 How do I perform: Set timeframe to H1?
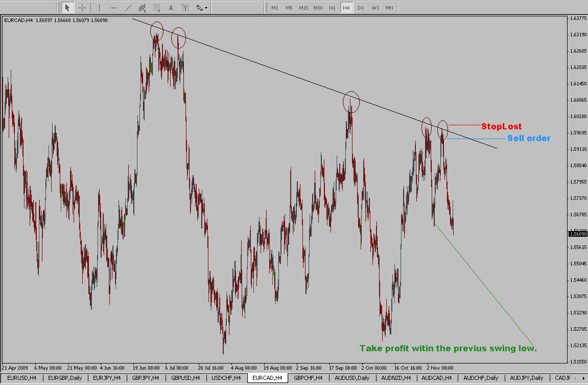[x=332, y=8]
